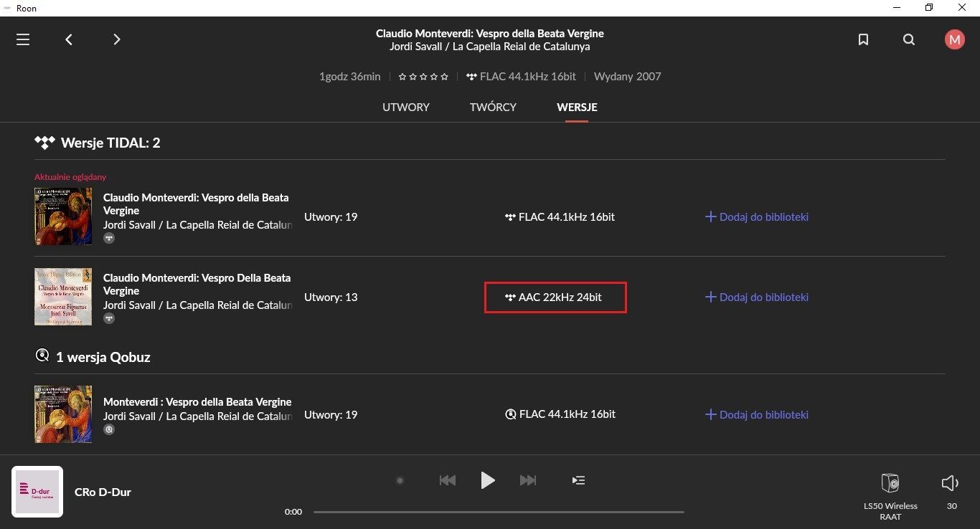Click the playback seek bar
The height and width of the screenshot is (529, 980).
pos(499,512)
